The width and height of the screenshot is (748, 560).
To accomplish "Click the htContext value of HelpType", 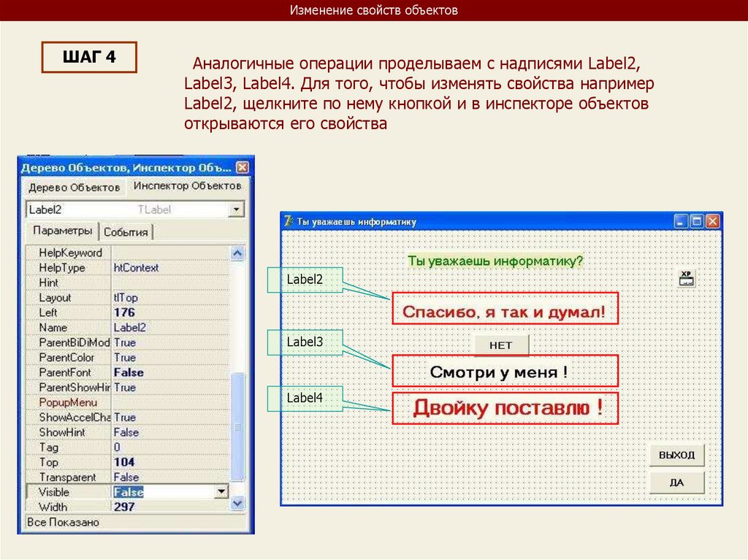I will tap(136, 268).
